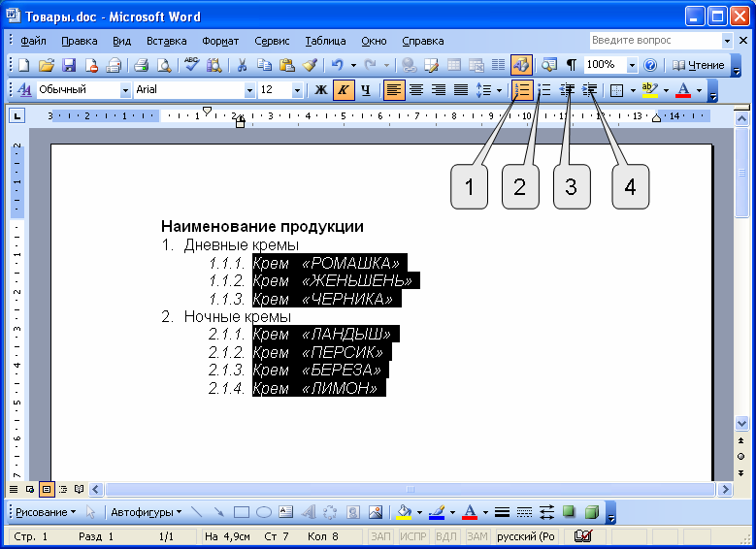Image resolution: width=756 pixels, height=549 pixels.
Task: Expand highlight color dropdown arrow
Action: point(666,90)
